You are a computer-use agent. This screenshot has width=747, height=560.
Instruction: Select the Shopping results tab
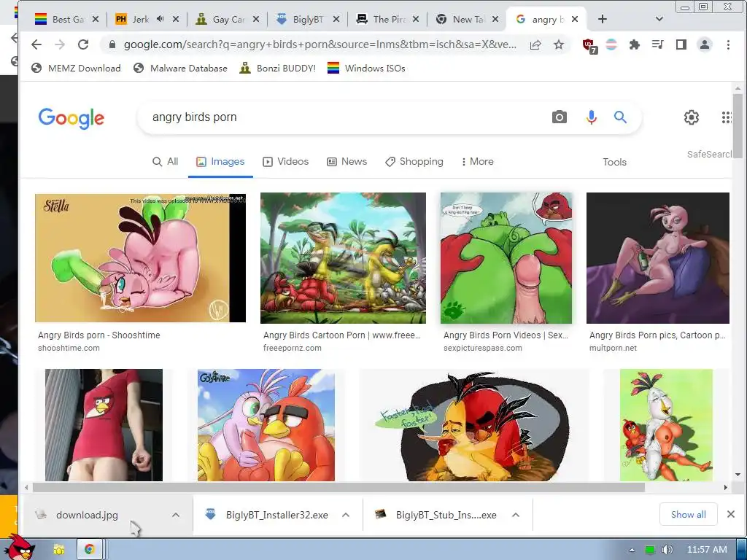click(414, 161)
